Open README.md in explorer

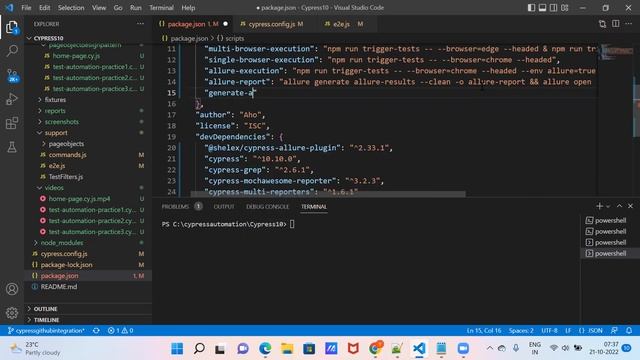(59, 287)
